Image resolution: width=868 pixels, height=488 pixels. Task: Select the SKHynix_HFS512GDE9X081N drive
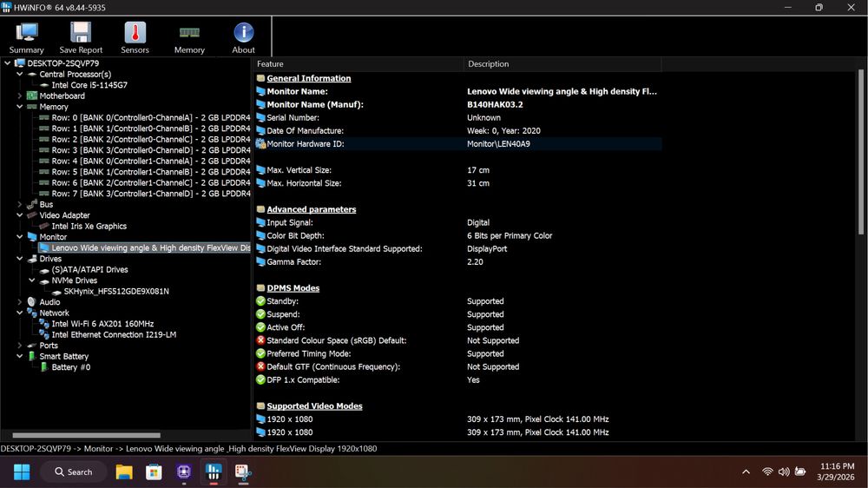click(x=116, y=292)
